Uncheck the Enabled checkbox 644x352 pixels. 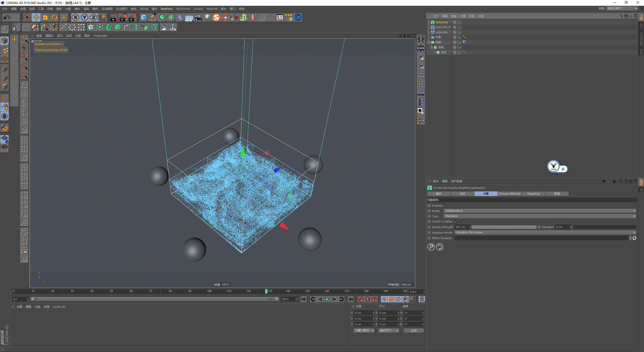point(445,205)
